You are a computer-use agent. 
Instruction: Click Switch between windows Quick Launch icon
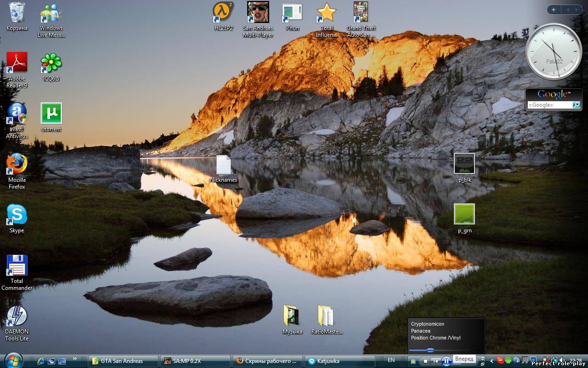coord(51,361)
